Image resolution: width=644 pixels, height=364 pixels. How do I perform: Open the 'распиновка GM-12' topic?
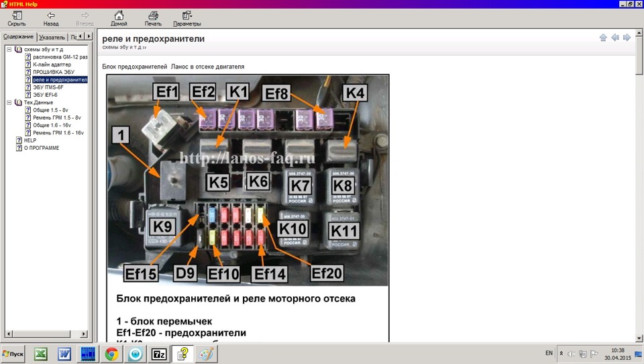(x=60, y=57)
